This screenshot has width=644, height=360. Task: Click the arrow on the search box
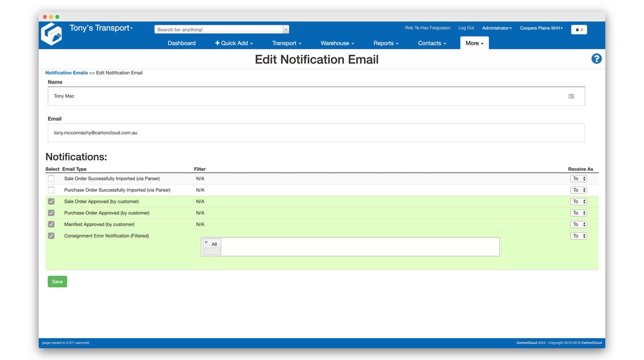pyautogui.click(x=286, y=28)
